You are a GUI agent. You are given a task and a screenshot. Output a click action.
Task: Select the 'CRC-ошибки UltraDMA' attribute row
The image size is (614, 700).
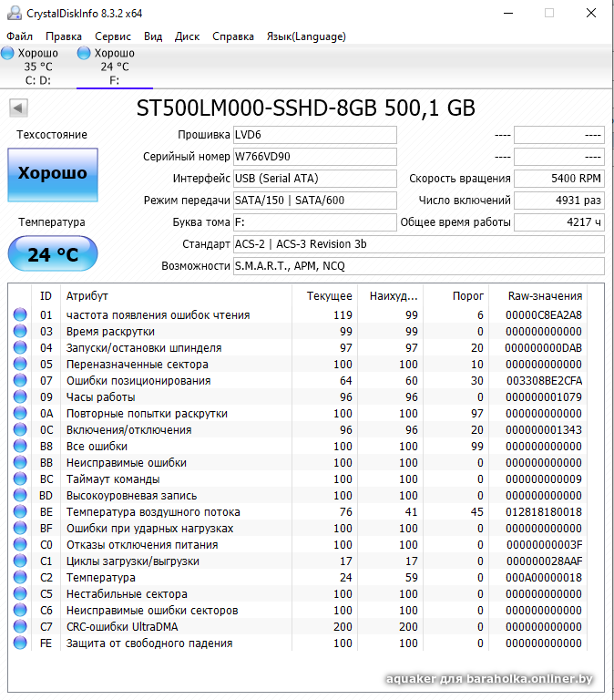coord(298,627)
